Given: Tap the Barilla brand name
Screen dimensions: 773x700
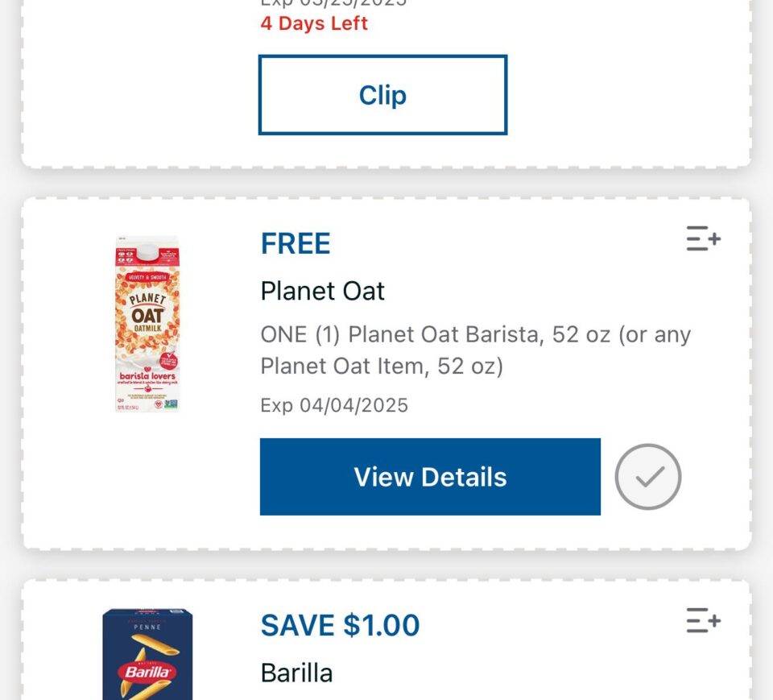Looking at the screenshot, I should point(296,673).
